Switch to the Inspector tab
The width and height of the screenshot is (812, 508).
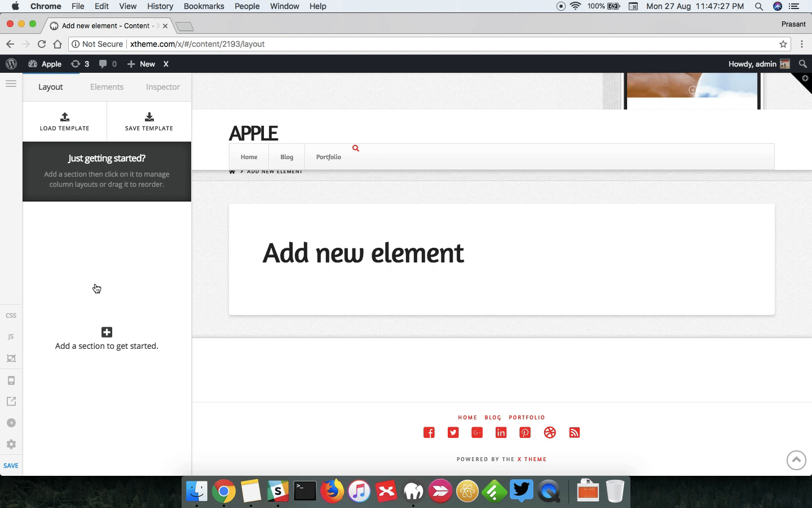point(163,87)
